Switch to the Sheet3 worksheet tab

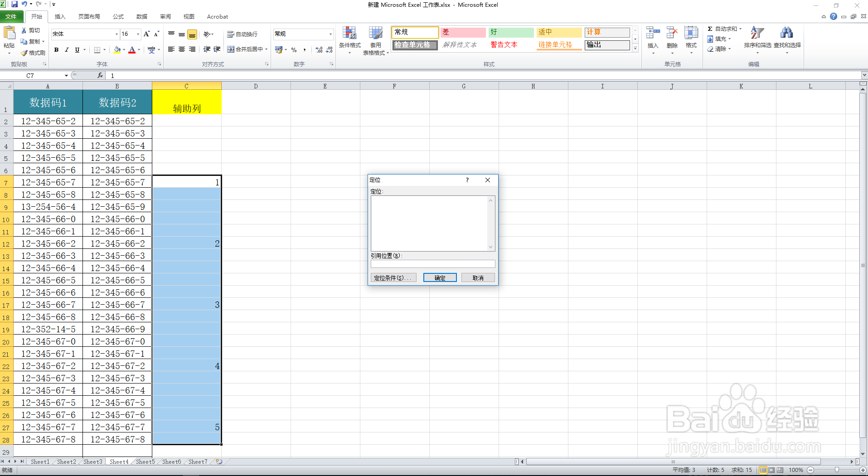click(92, 461)
